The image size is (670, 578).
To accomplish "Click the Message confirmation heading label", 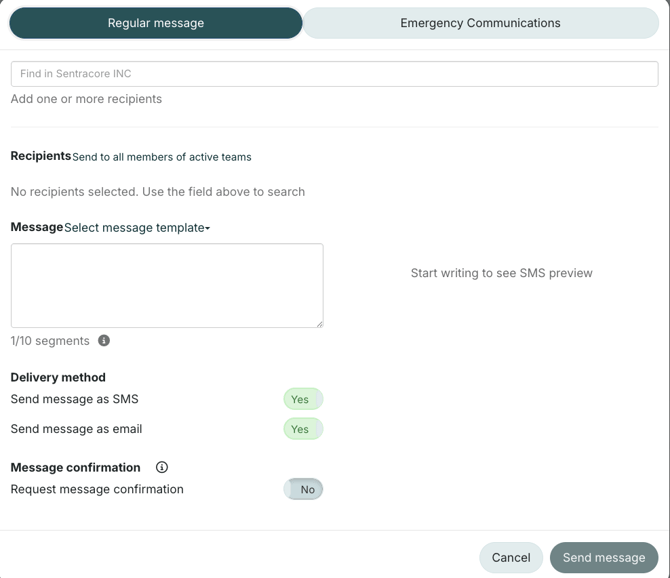I will pyautogui.click(x=75, y=467).
